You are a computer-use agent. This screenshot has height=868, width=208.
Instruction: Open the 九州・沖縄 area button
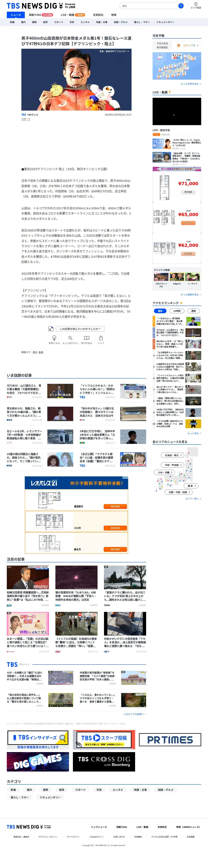[x=165, y=472]
